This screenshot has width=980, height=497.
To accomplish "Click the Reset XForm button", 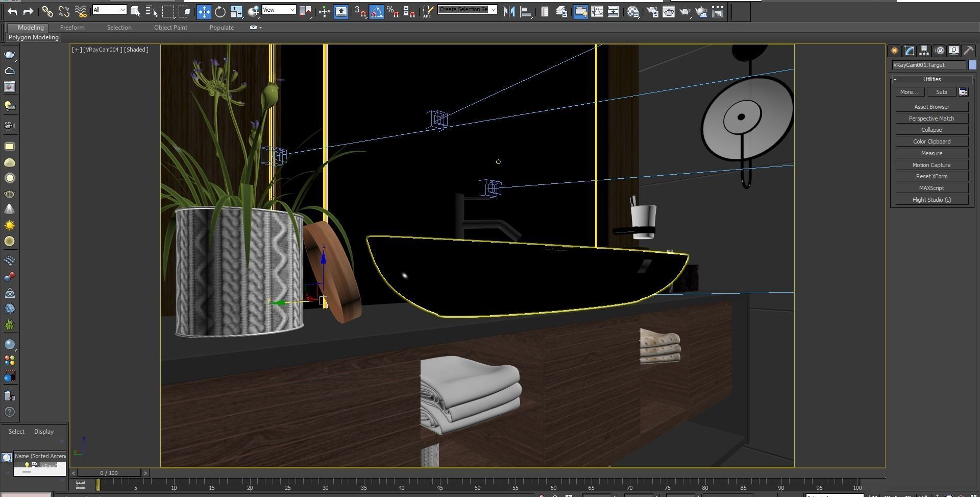I will point(932,176).
